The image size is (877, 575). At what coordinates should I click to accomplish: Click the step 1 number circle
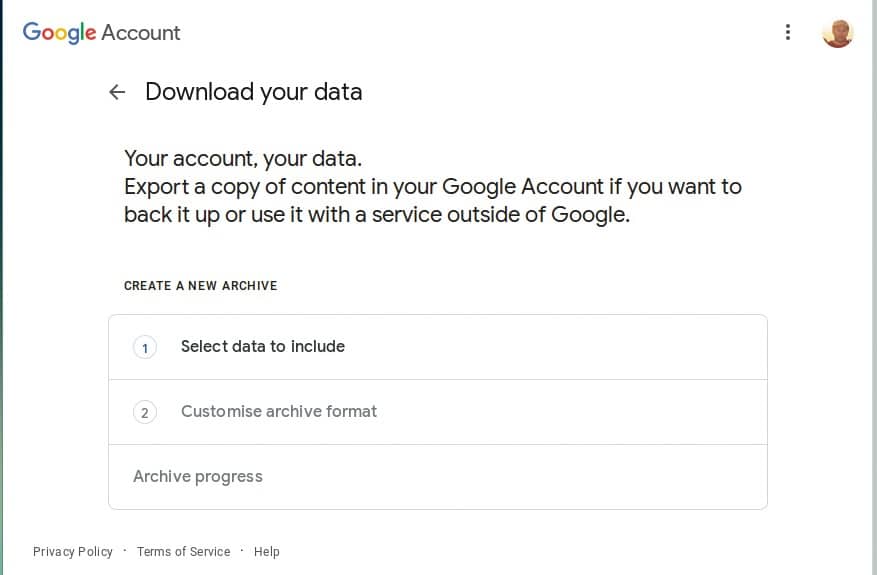(145, 347)
